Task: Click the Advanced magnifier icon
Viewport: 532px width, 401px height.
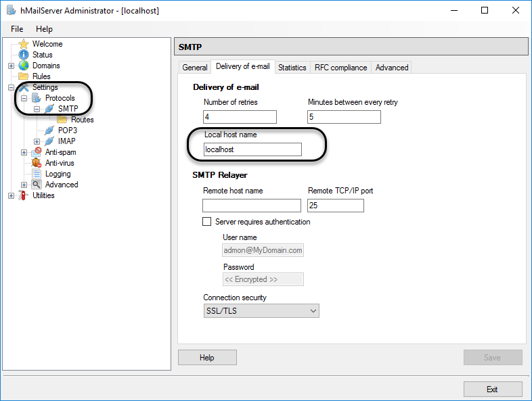Action: [37, 185]
